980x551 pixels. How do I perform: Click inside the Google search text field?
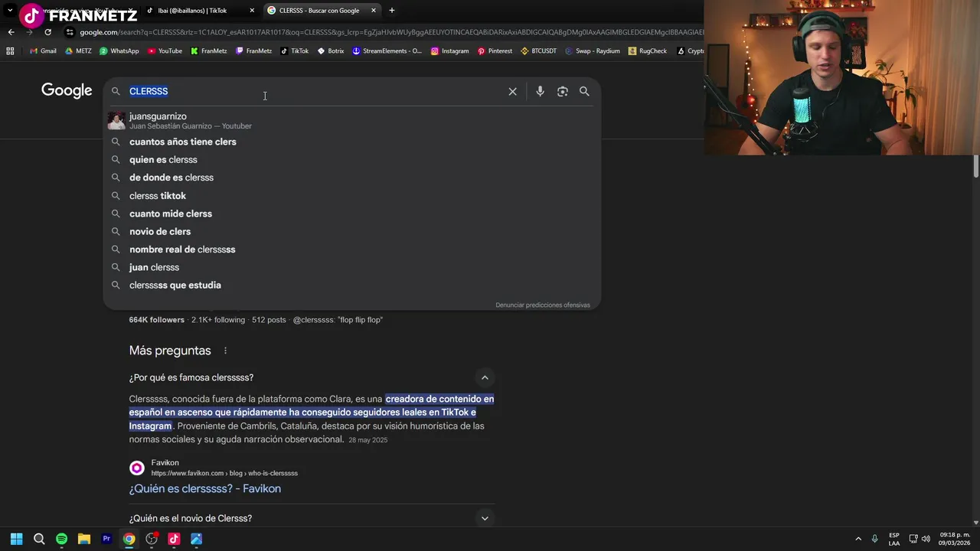314,91
